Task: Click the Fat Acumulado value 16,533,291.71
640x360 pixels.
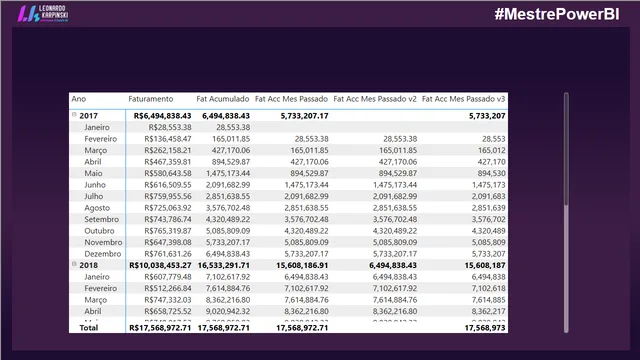Action: tap(224, 265)
